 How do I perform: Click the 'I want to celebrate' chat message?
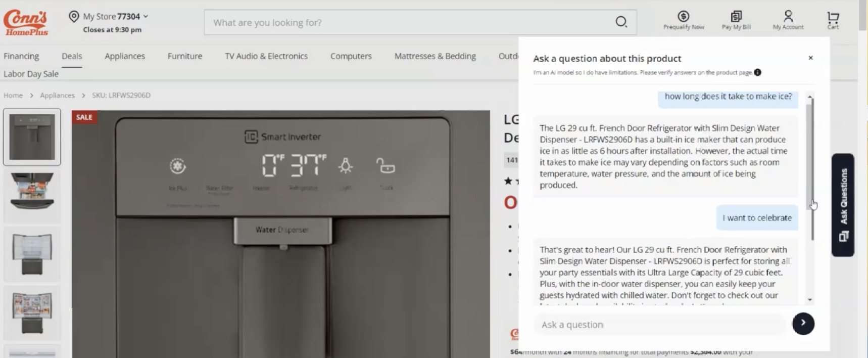(757, 218)
